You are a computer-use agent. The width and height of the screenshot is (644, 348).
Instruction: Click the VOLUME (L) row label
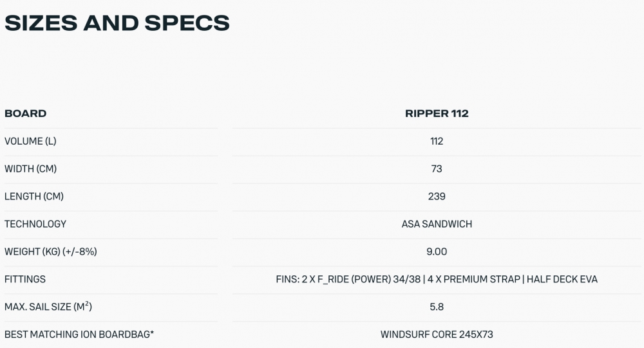35,142
